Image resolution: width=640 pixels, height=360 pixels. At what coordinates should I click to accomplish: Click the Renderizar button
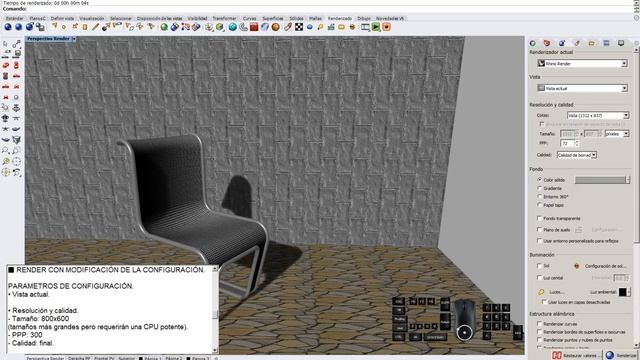[621, 355]
